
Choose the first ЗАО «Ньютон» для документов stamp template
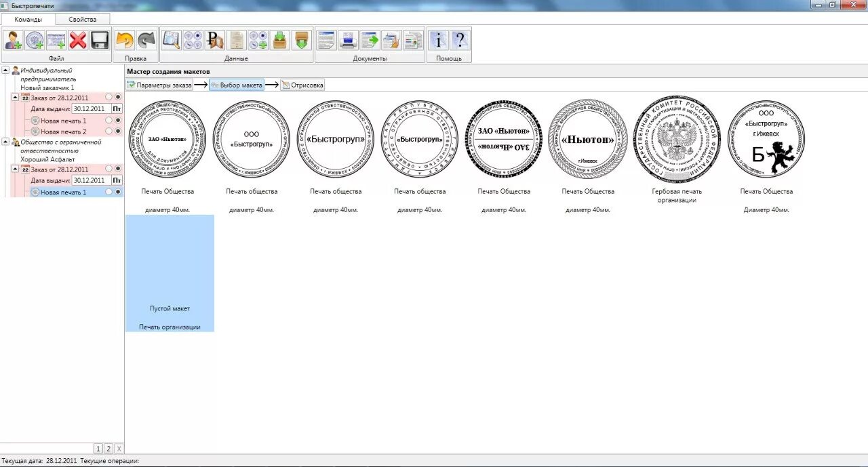[x=167, y=139]
